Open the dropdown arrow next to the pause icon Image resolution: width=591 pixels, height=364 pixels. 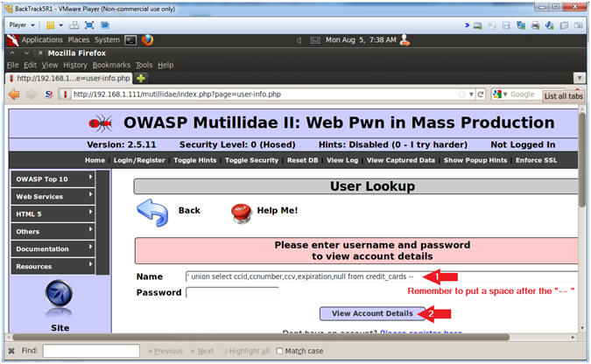pos(61,25)
